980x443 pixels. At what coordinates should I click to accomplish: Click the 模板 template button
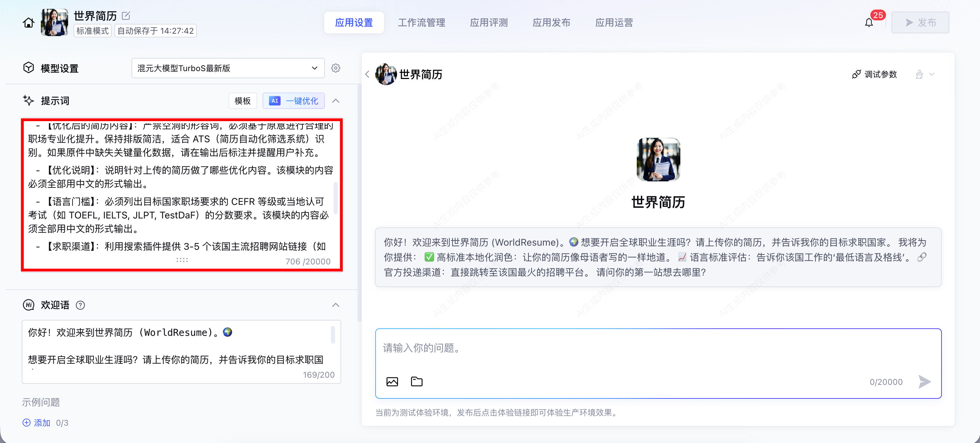pos(242,101)
